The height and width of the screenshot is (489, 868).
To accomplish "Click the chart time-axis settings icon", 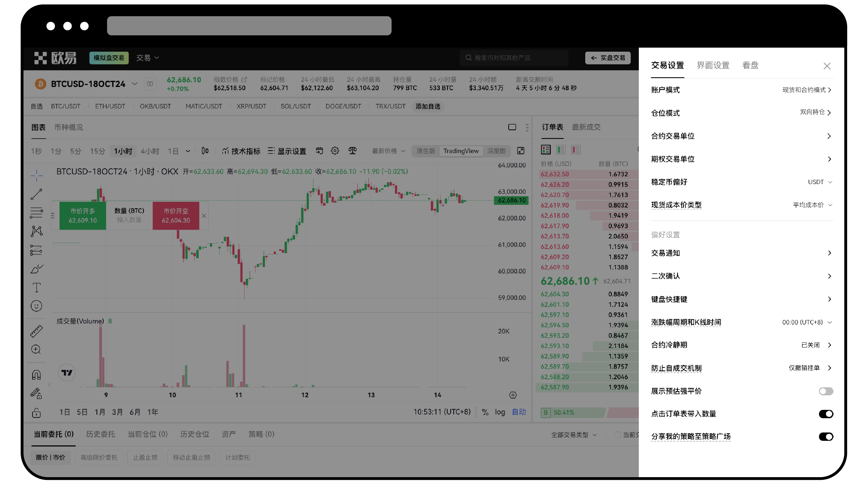I will (513, 395).
